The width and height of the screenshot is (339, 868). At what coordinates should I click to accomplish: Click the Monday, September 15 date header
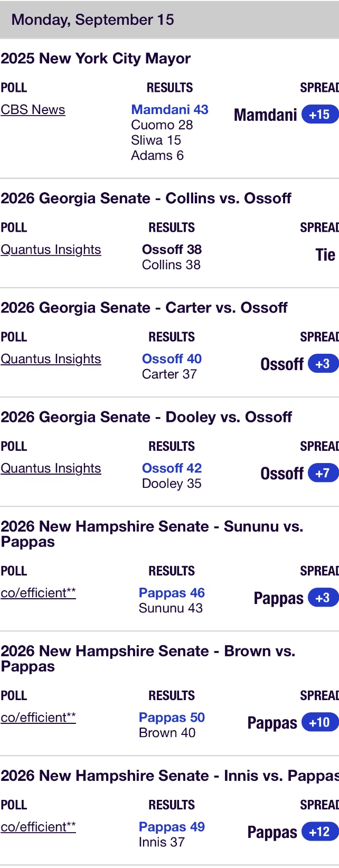[93, 20]
